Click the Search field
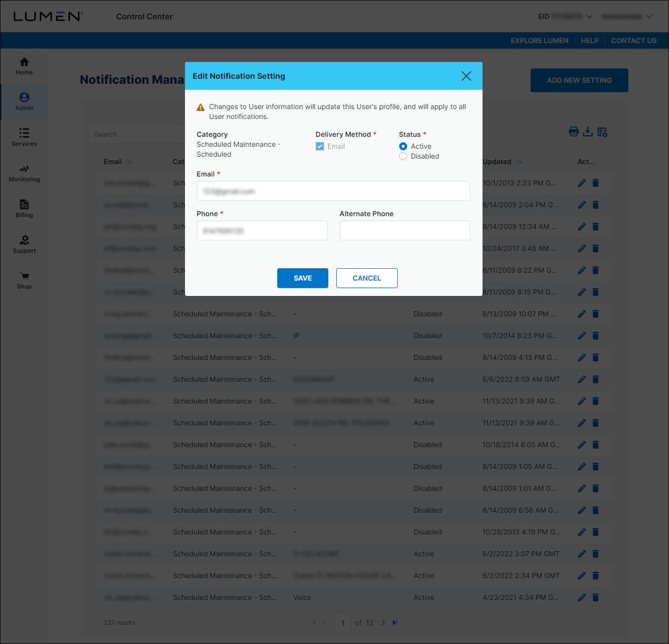The height and width of the screenshot is (644, 669). click(136, 134)
